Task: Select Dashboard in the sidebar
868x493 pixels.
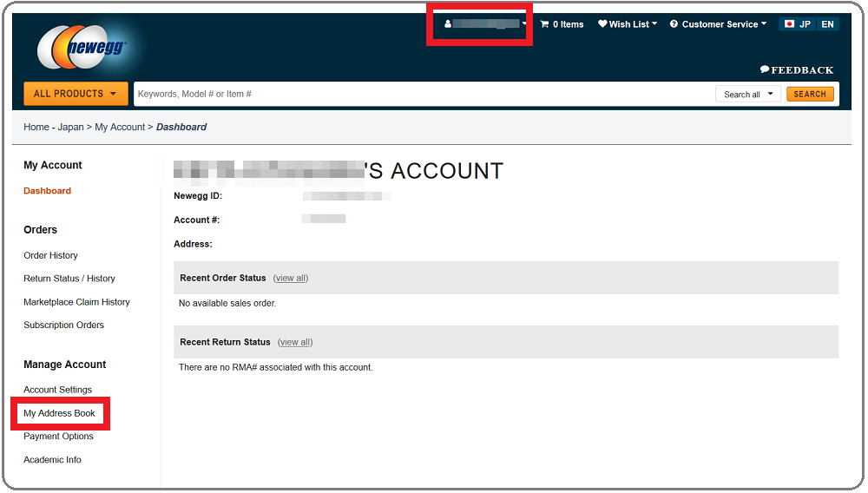Action: point(47,191)
